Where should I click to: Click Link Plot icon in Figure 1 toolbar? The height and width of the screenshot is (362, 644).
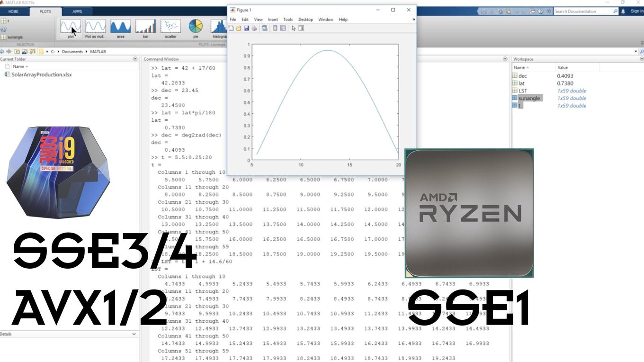coord(264,28)
